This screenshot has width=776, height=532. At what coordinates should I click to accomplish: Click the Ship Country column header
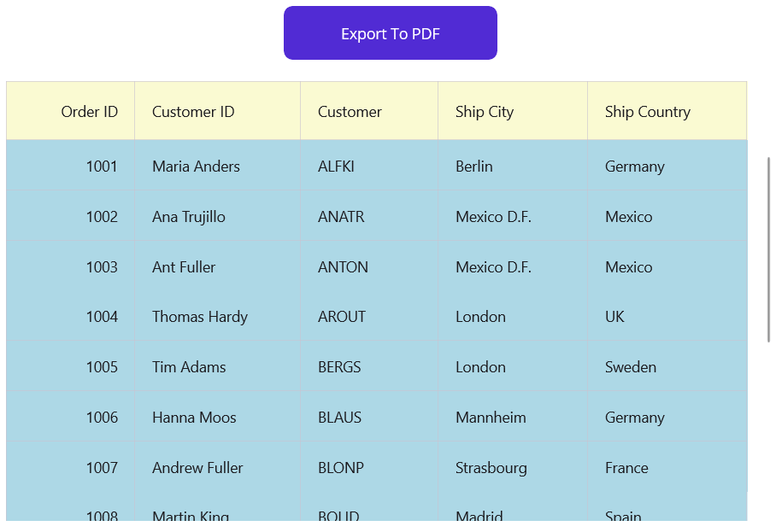pyautogui.click(x=647, y=112)
